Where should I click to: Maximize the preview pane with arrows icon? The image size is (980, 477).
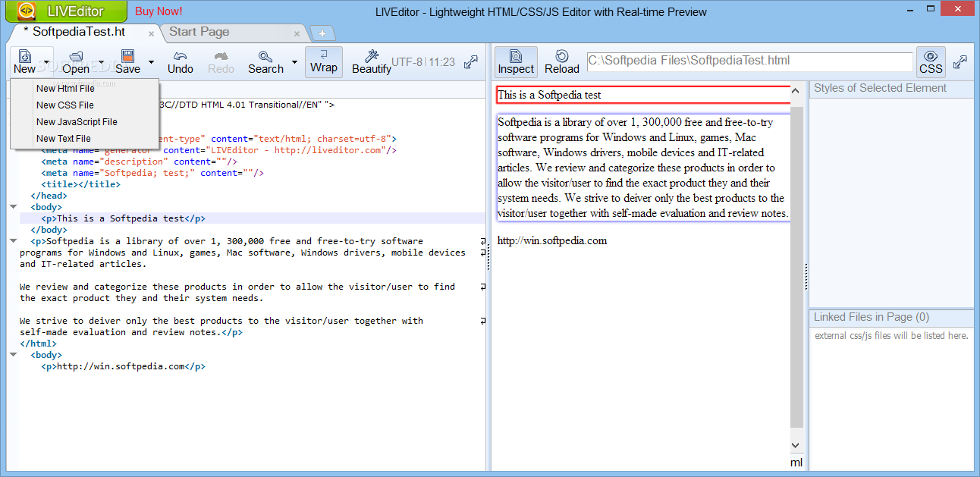pyautogui.click(x=960, y=62)
